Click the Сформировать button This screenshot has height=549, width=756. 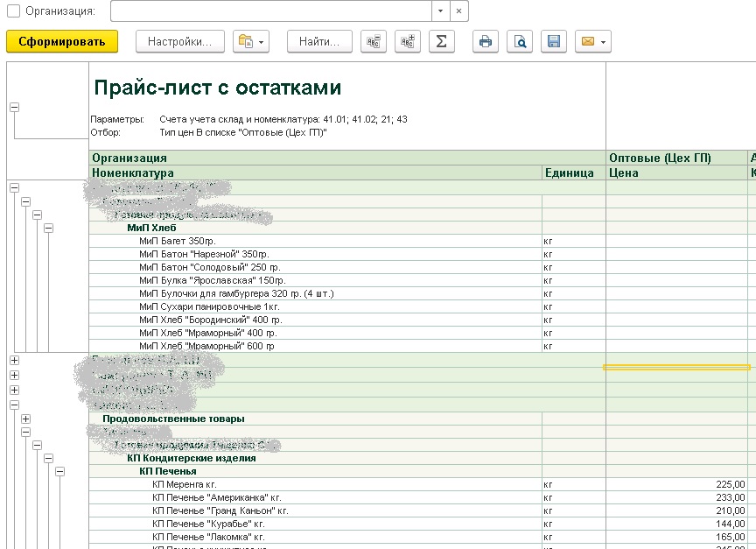click(62, 41)
